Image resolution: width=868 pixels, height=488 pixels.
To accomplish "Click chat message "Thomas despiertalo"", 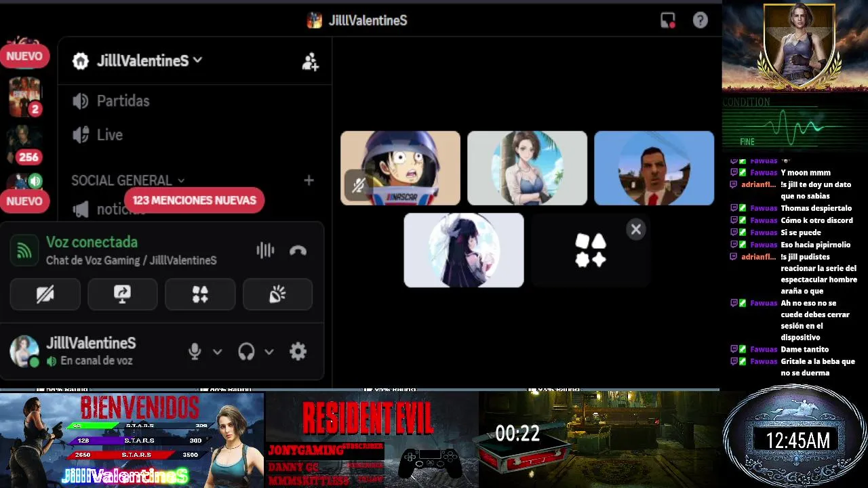I will (x=816, y=208).
